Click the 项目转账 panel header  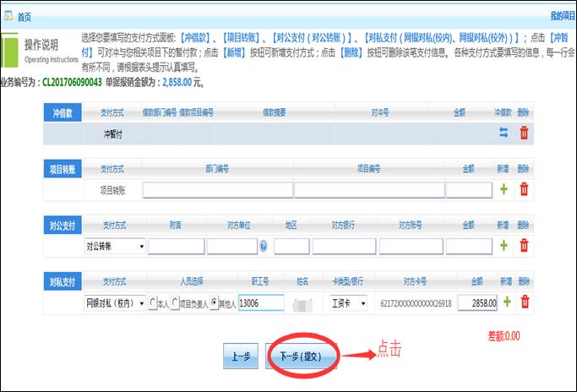coord(63,169)
